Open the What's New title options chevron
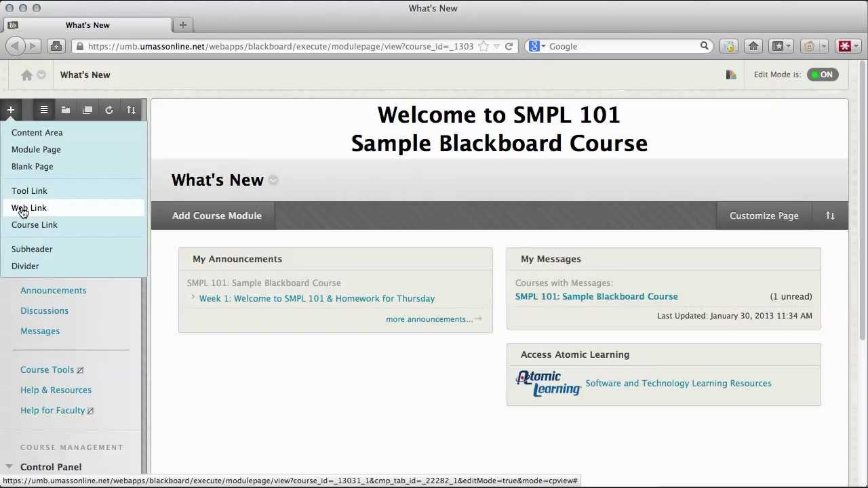868x488 pixels. tap(273, 180)
